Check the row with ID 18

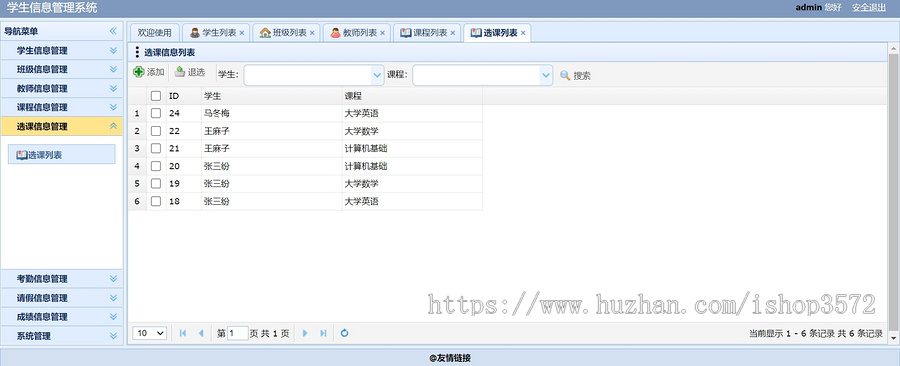pyautogui.click(x=156, y=201)
